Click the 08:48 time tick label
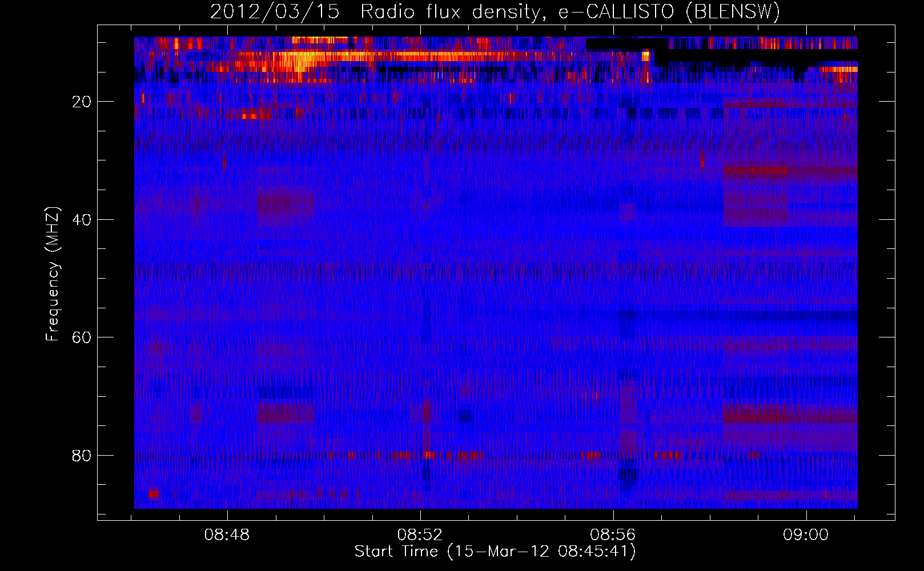Viewport: 924px width, 571px height. [227, 535]
